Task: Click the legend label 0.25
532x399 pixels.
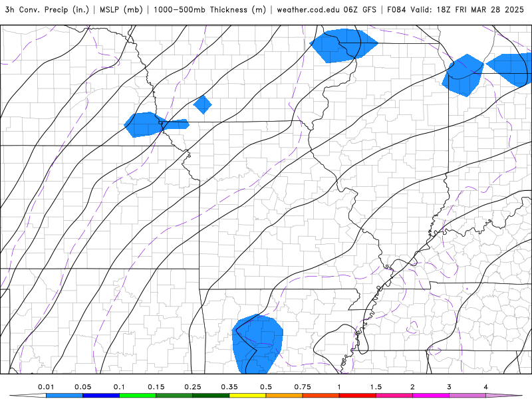Action: point(193,387)
